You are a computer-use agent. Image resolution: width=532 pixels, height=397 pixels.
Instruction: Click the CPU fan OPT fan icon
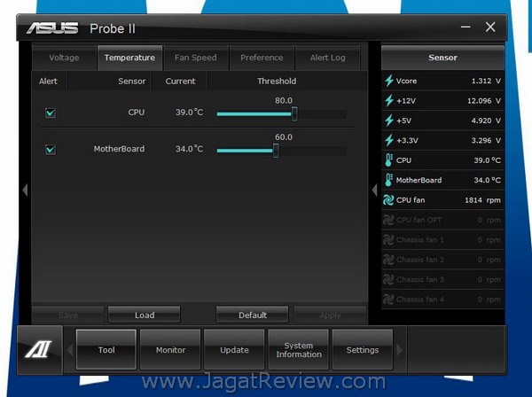point(388,220)
